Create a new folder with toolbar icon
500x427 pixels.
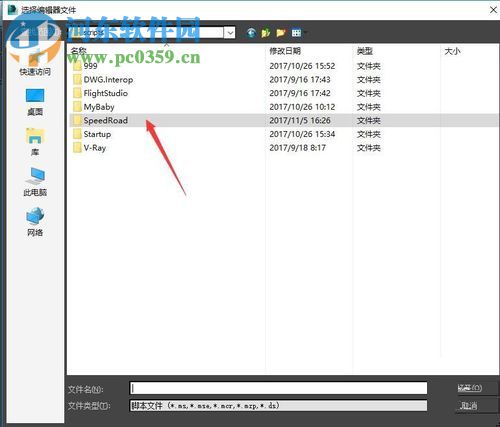281,33
